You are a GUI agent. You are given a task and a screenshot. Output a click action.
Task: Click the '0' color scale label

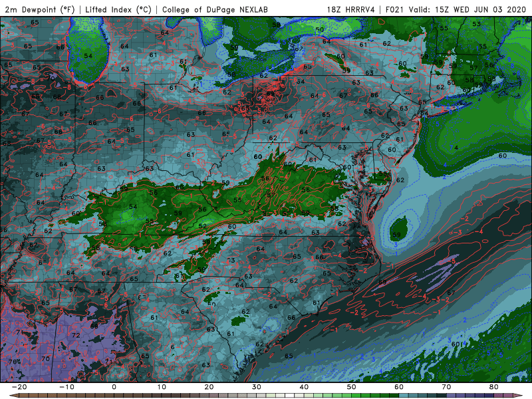point(114,387)
